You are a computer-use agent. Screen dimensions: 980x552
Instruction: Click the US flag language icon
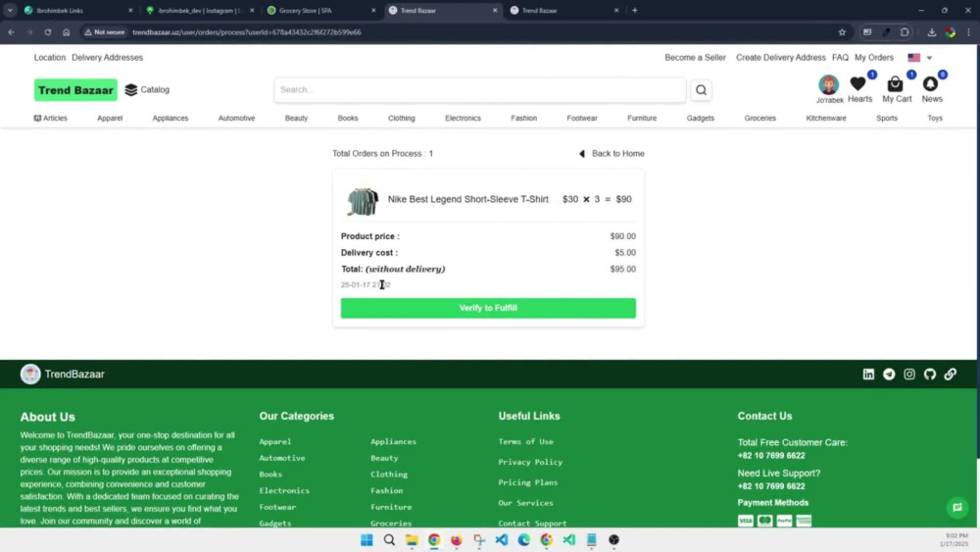click(913, 58)
